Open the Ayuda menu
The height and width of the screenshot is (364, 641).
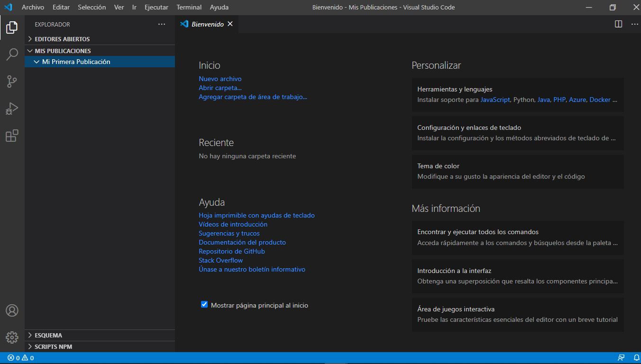[219, 7]
